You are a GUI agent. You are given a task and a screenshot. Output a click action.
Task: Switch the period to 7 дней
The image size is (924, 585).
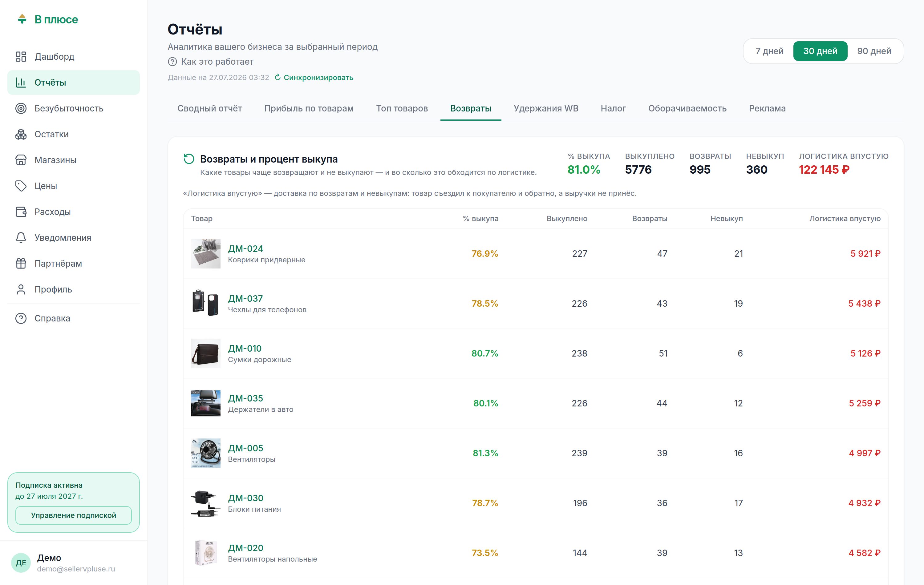click(769, 51)
